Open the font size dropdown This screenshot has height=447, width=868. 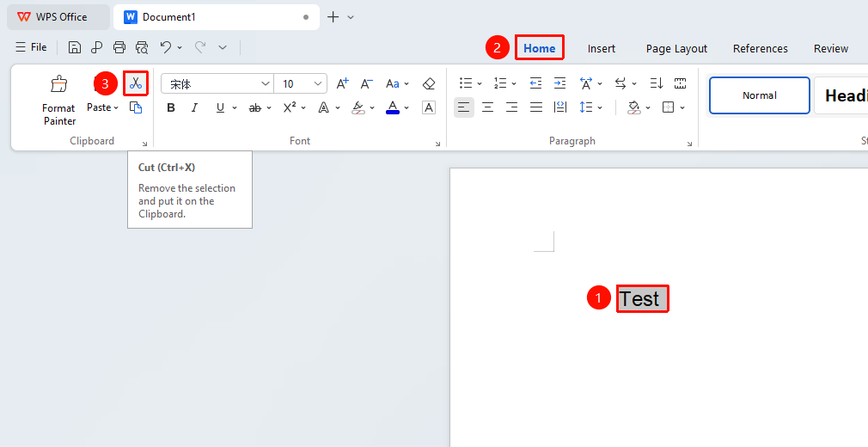[318, 83]
